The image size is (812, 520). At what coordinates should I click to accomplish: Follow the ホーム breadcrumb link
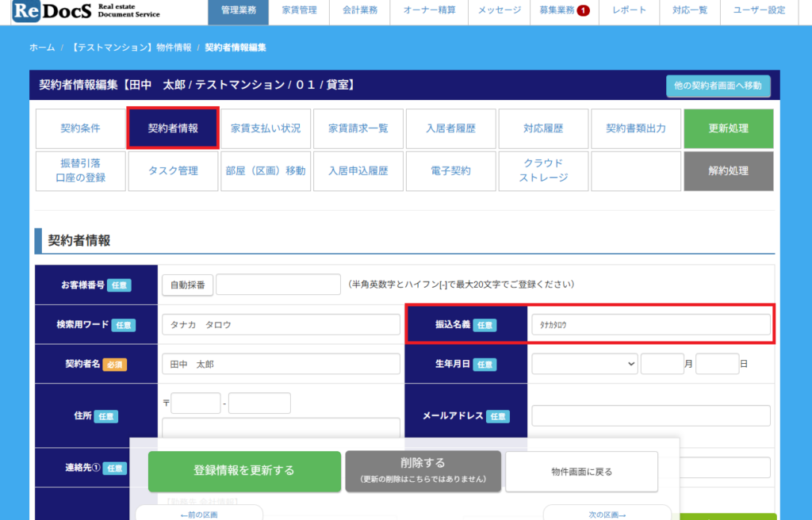click(x=42, y=48)
